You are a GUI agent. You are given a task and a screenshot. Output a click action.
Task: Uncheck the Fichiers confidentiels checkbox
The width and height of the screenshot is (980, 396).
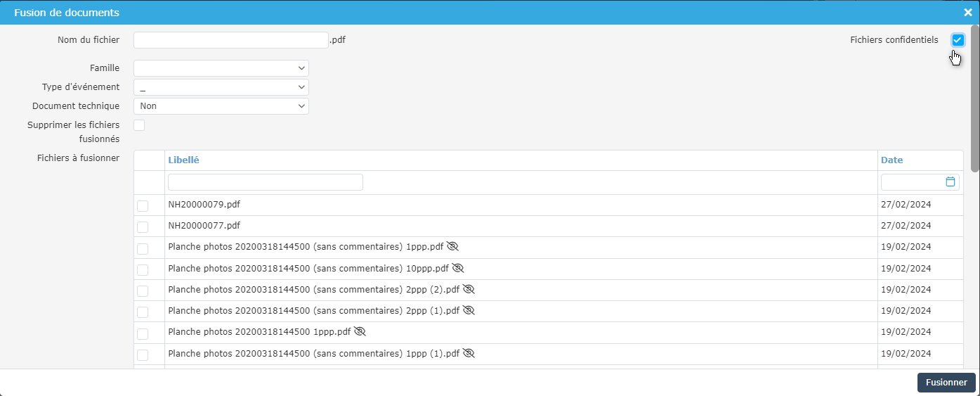point(958,40)
